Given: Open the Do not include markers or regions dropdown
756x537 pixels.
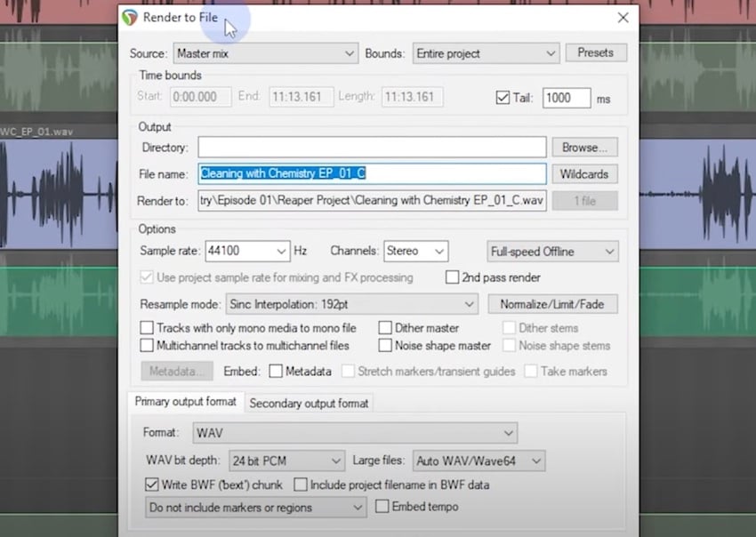Looking at the screenshot, I should pyautogui.click(x=255, y=508).
